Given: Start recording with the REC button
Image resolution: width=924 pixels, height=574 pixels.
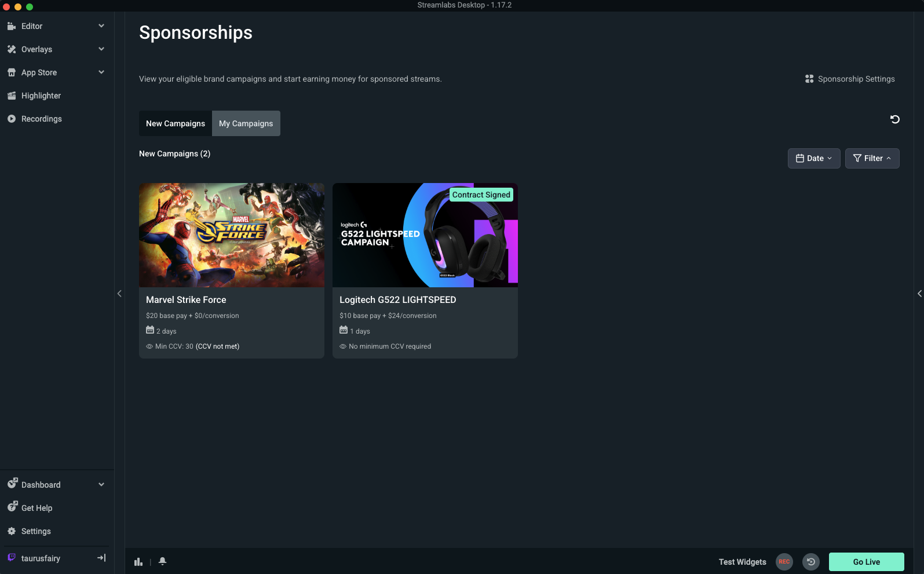Looking at the screenshot, I should point(784,562).
